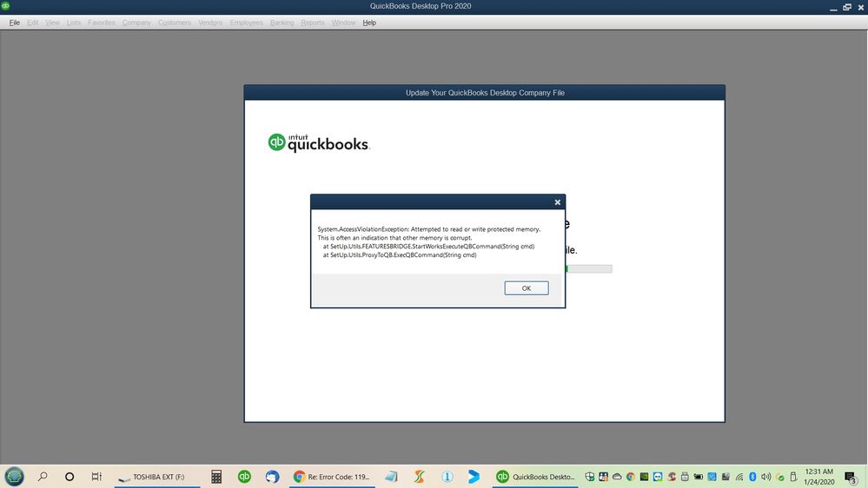The width and height of the screenshot is (868, 488).
Task: Open the Wi-Fi network tray icon
Action: (739, 477)
